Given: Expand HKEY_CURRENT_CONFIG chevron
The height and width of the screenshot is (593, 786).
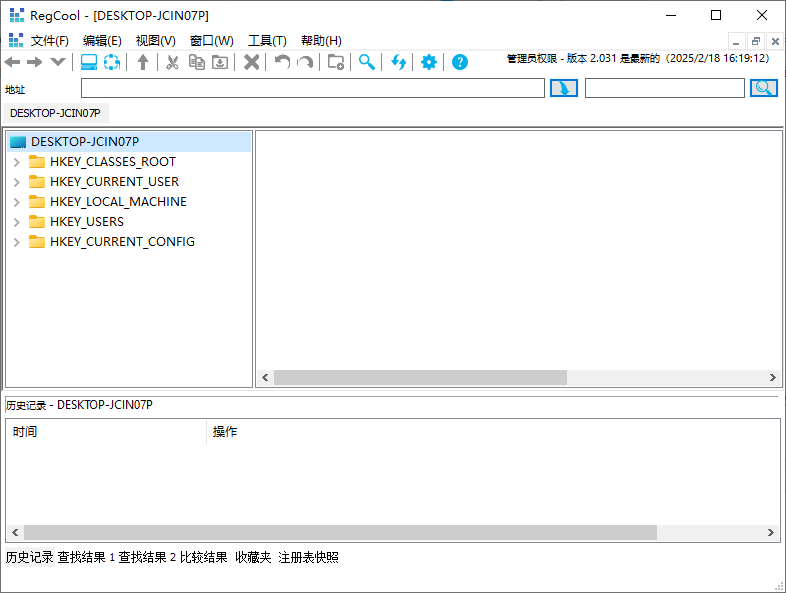Looking at the screenshot, I should tap(17, 242).
